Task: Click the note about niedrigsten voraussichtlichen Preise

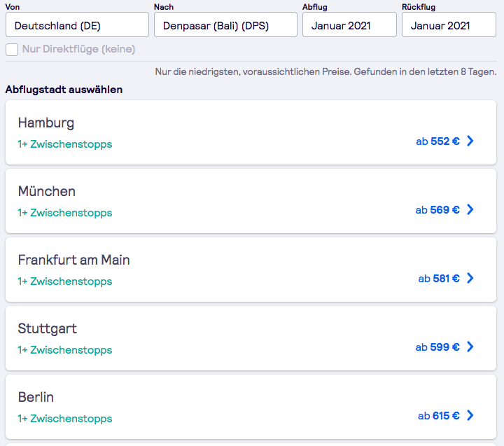Action: (325, 71)
